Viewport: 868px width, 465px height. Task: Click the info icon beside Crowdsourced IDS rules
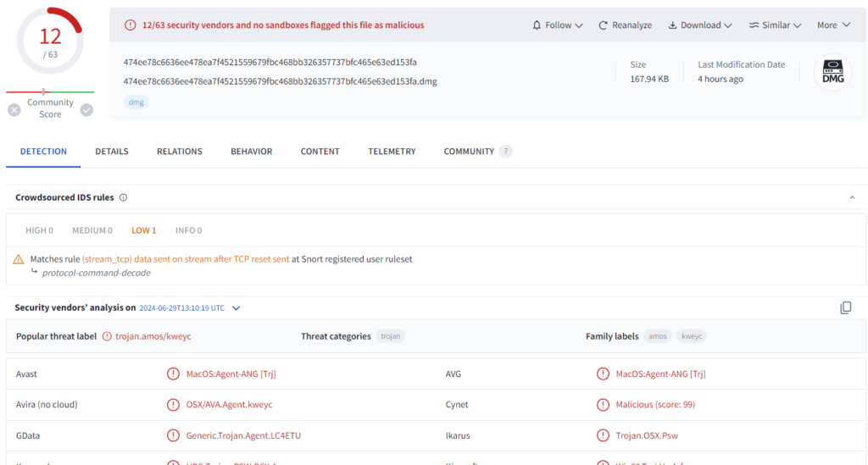pos(123,197)
